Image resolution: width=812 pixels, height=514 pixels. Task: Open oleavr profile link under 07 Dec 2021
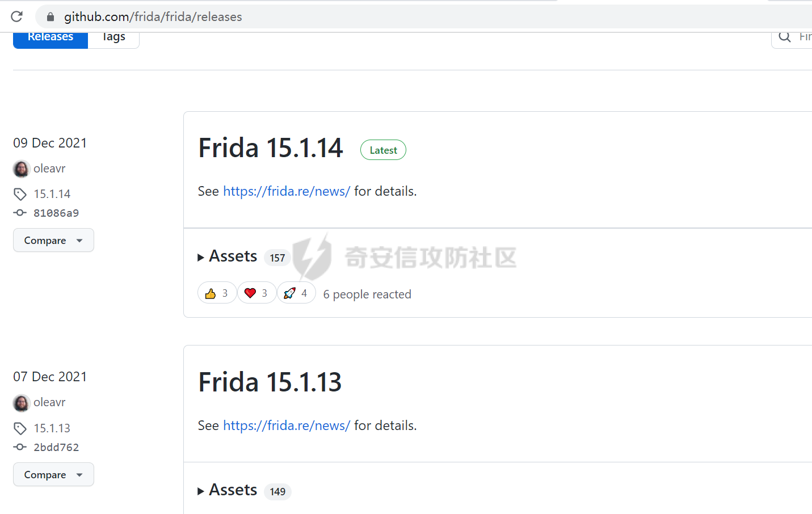tap(49, 402)
